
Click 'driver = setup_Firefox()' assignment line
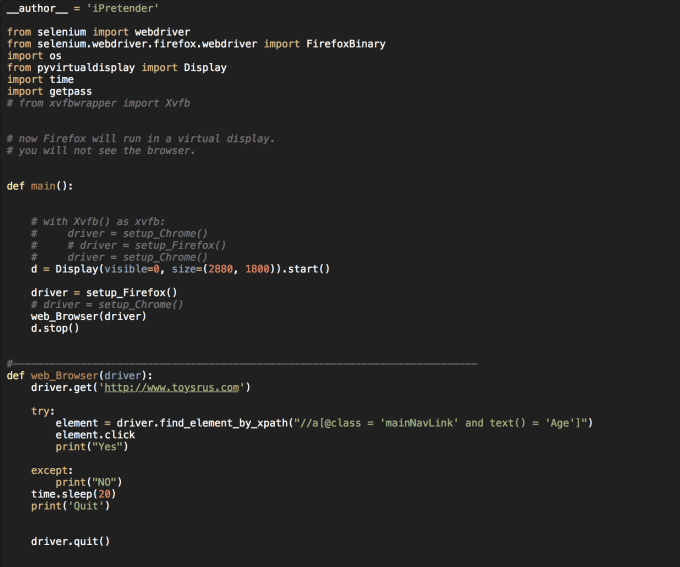coord(104,293)
